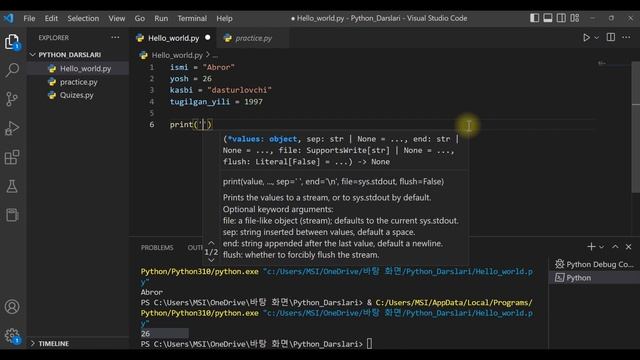Add a new terminal with plus
The width and height of the screenshot is (640, 360).
[591, 247]
